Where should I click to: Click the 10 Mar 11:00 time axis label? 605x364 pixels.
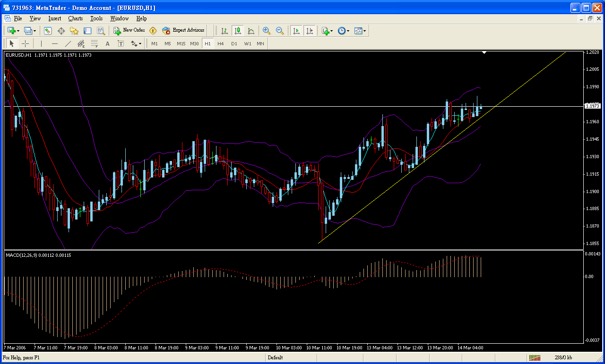(x=319, y=347)
